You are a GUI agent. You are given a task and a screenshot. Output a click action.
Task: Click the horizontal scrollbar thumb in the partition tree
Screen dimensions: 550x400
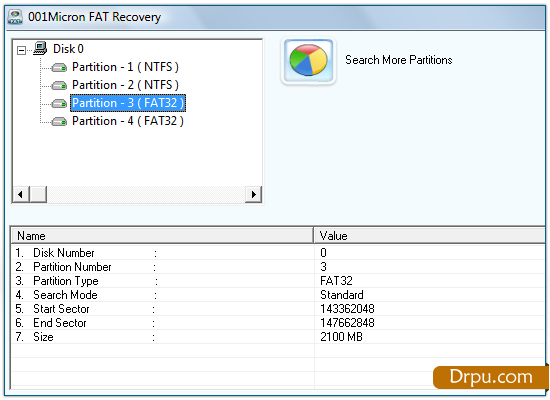click(38, 194)
